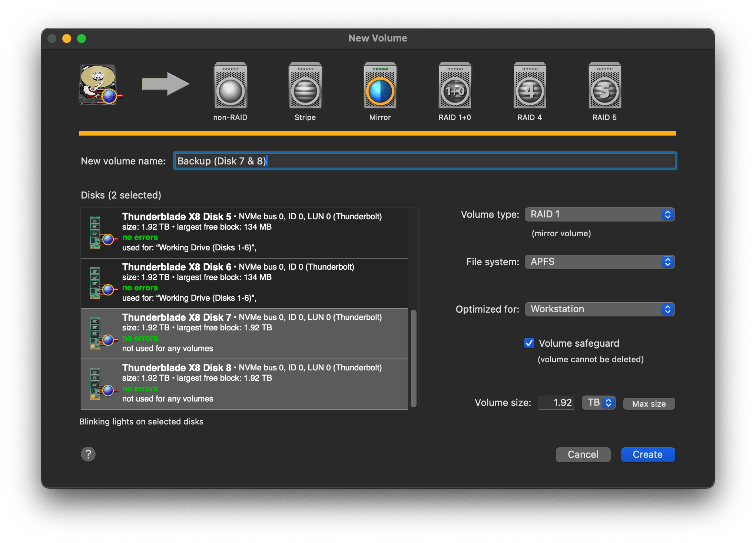Screen dimensions: 756x543
Task: Disable the Volume safeguard checkbox
Action: click(529, 343)
